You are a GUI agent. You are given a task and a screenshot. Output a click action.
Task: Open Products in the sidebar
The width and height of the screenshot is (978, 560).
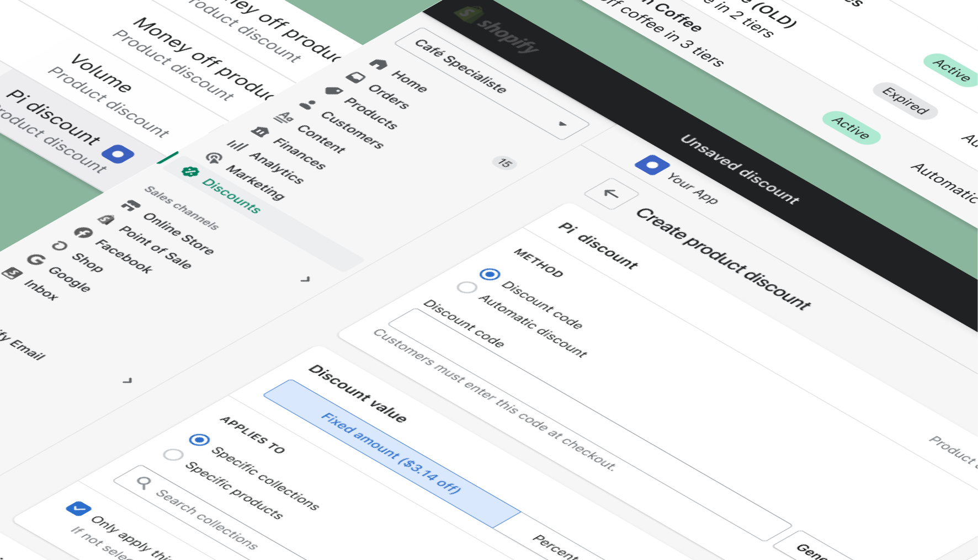[x=371, y=113]
